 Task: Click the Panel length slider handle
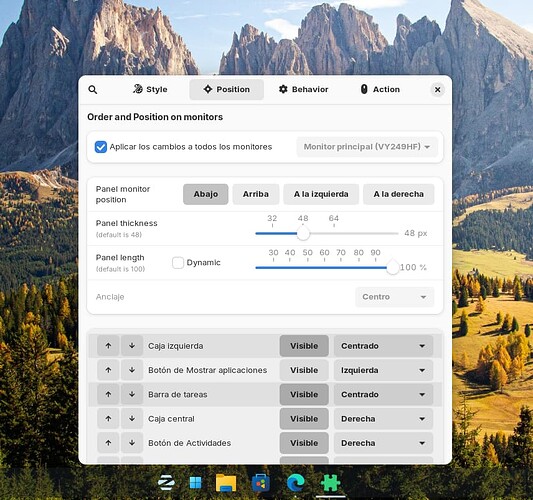click(x=393, y=268)
